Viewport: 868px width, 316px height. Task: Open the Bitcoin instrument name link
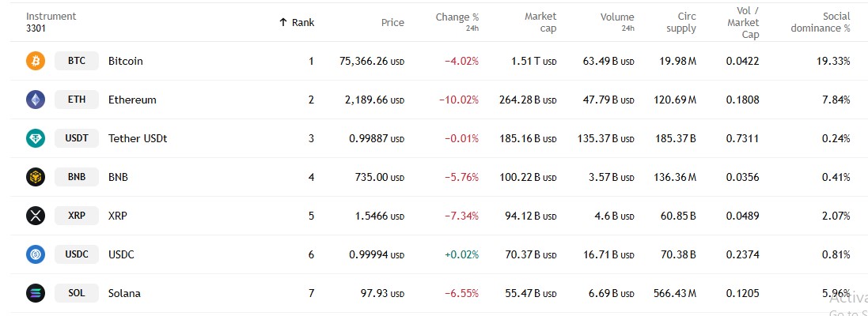tap(126, 61)
